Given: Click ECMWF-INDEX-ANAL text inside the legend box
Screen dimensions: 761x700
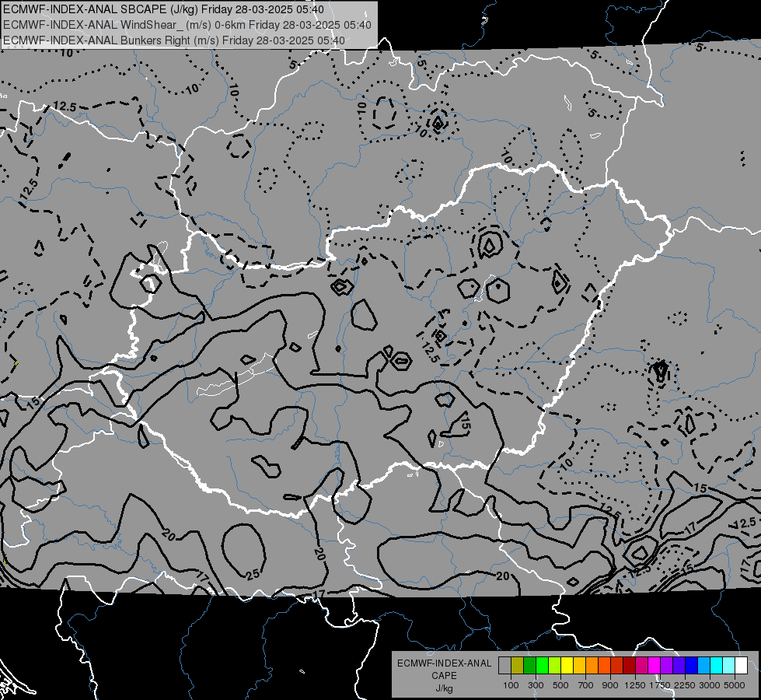Looking at the screenshot, I should coord(444,663).
